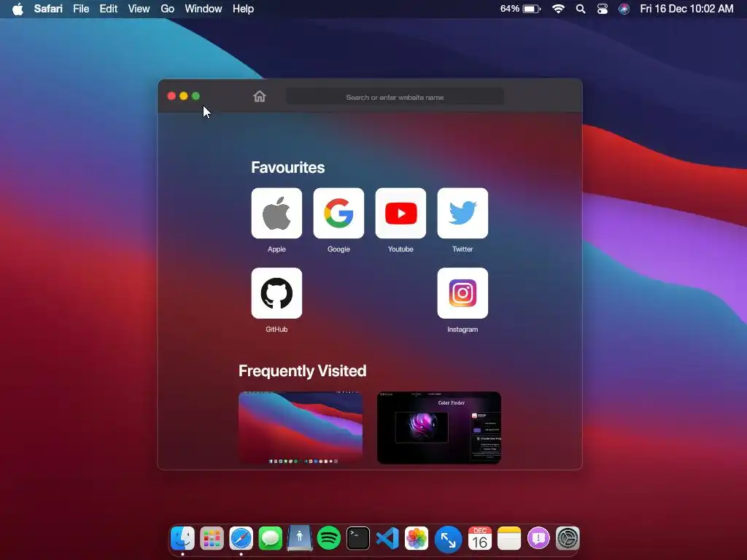Open Messages from the dock
The image size is (747, 560).
270,538
